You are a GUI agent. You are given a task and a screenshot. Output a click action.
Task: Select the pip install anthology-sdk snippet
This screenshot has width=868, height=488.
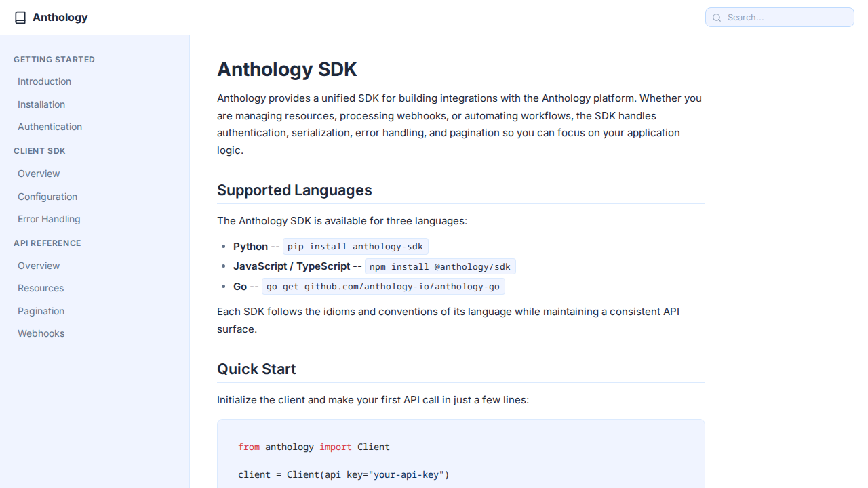[x=355, y=246]
